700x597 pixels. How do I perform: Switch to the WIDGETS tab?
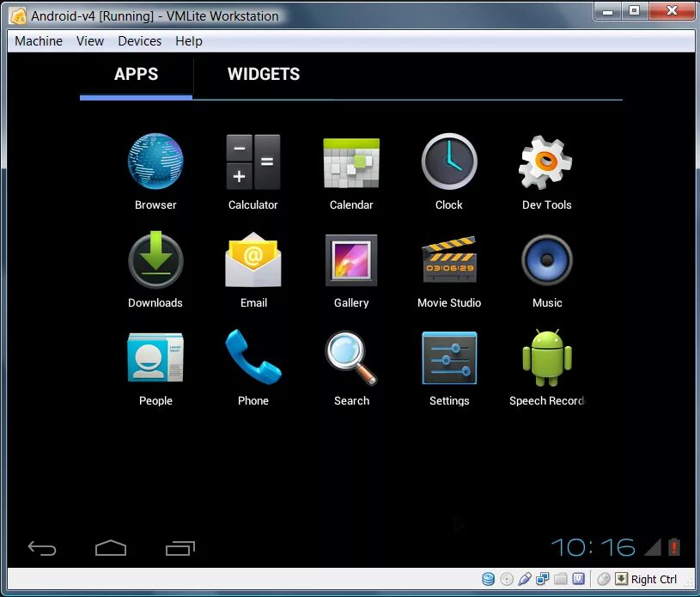click(264, 74)
